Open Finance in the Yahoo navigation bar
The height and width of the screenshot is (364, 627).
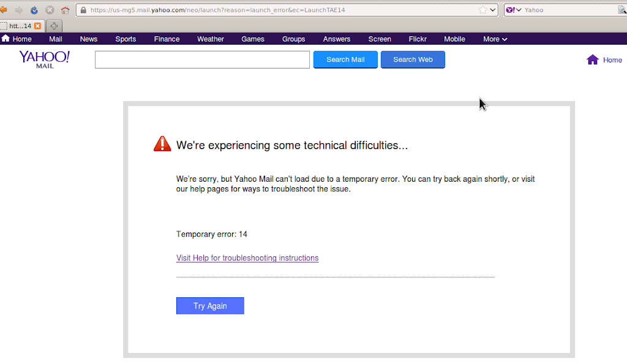click(167, 39)
